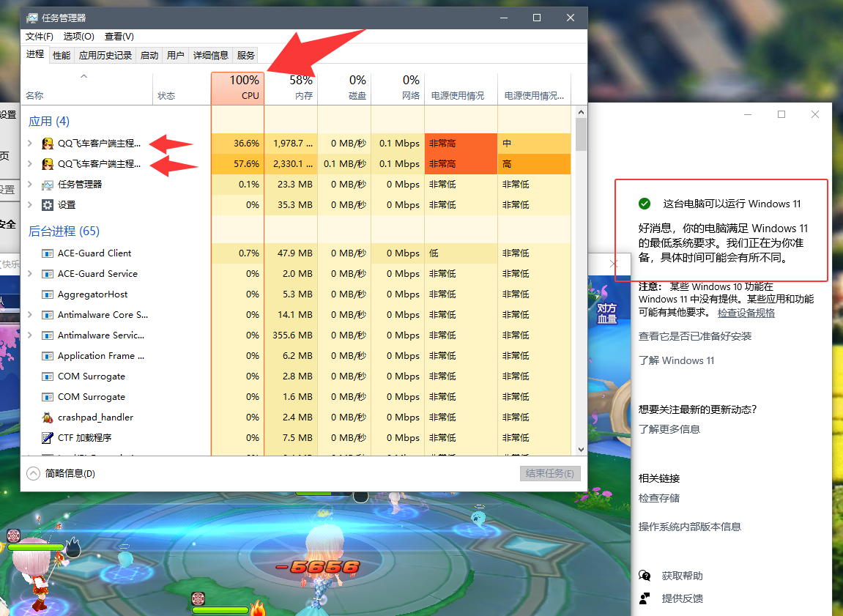
Task: Click the 操作系统内部版本信息 link
Action: 690,527
